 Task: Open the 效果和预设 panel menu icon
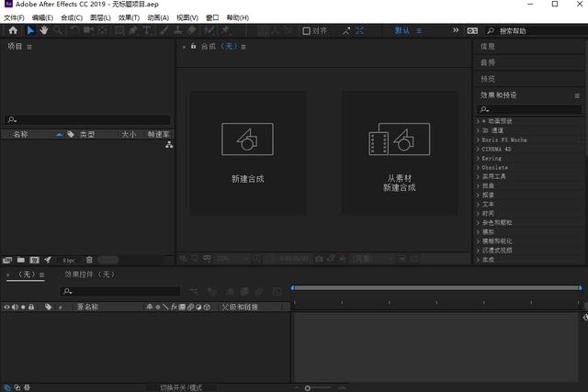coord(577,96)
